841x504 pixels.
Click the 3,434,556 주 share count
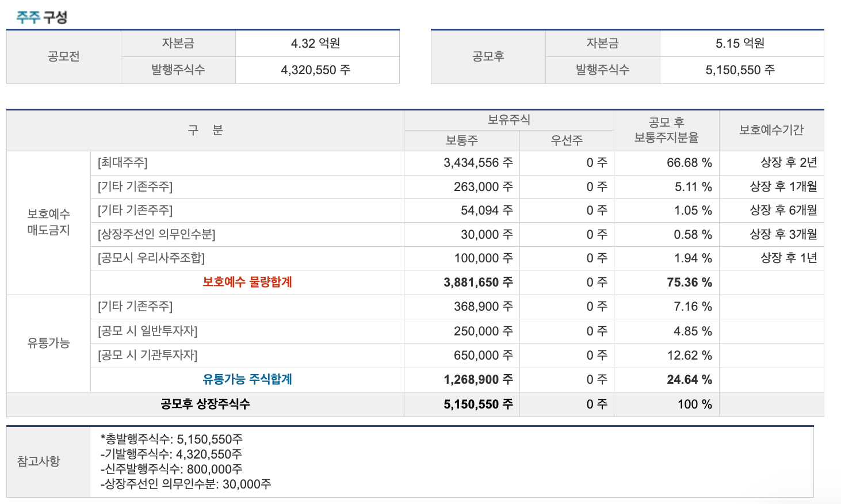click(x=478, y=163)
